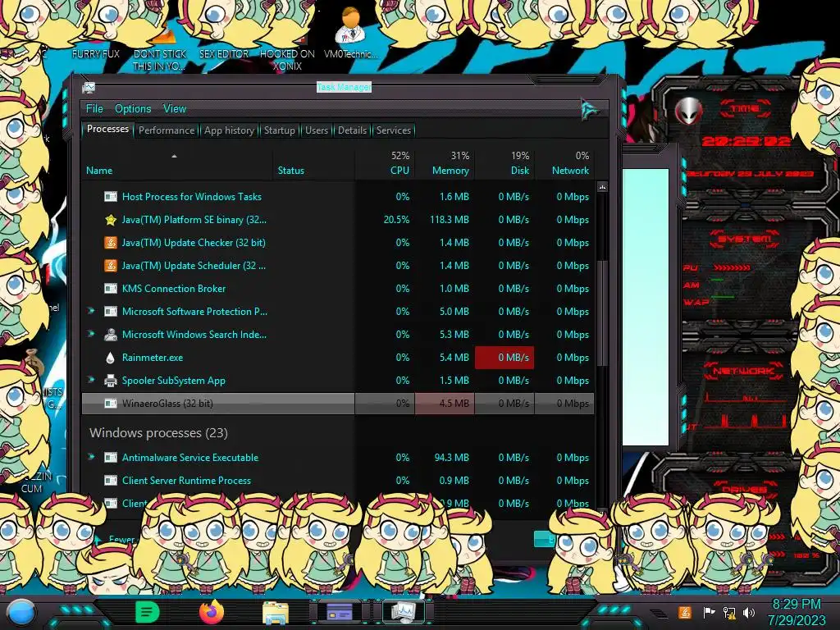Open the SEX EDITOR desktop shortcut
840x630 pixels.
223,54
